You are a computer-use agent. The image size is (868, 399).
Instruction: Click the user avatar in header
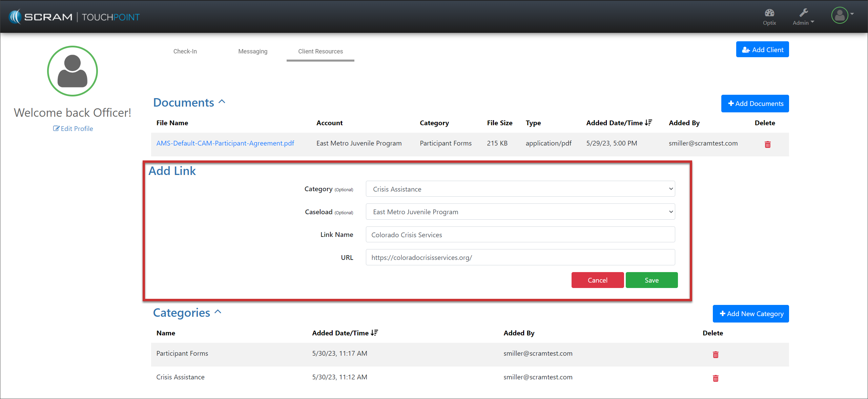click(840, 15)
